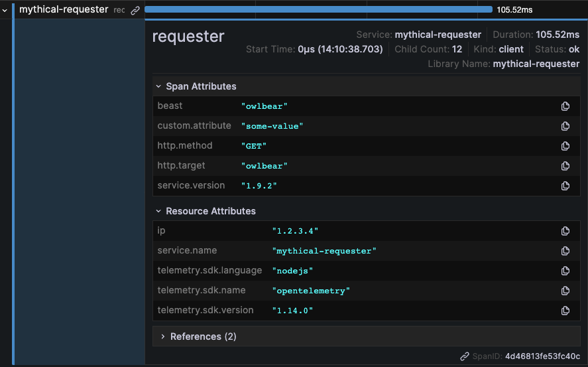Click the "owlbear" http.target value
The image size is (588, 367).
[x=264, y=166]
